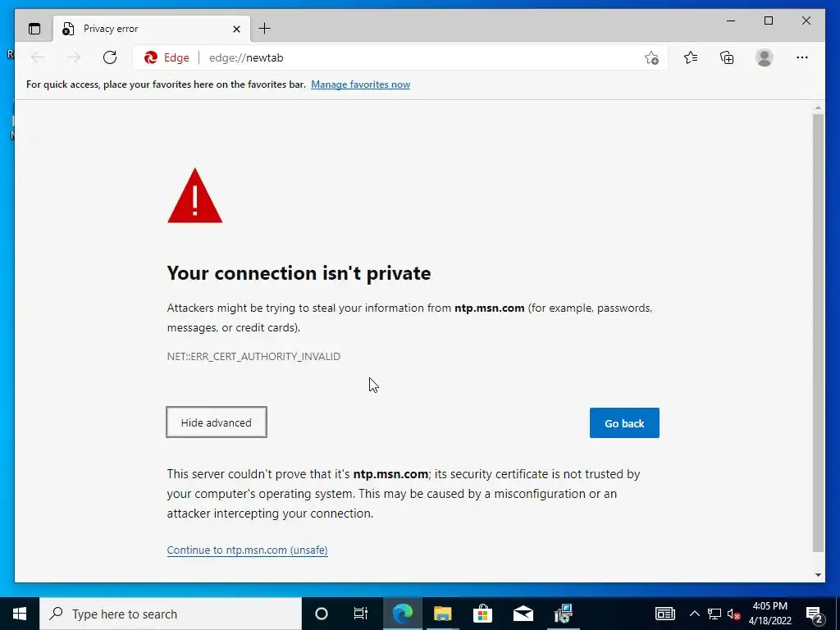
Task: Open Settings and more ellipsis menu
Action: 802,57
